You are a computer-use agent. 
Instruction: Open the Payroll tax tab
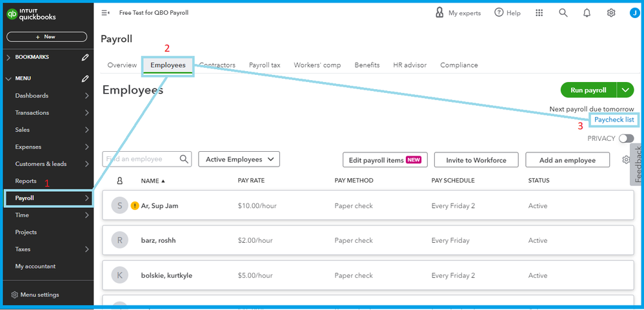[x=265, y=65]
